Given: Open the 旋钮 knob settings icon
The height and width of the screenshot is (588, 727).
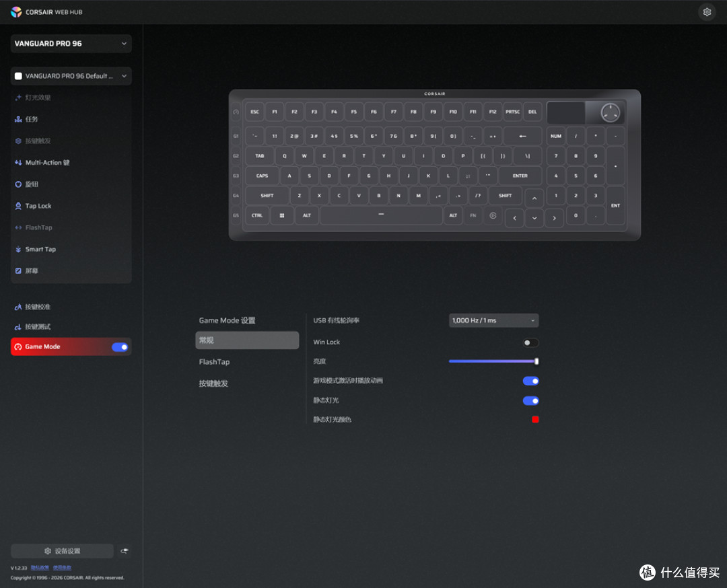Looking at the screenshot, I should coord(18,184).
